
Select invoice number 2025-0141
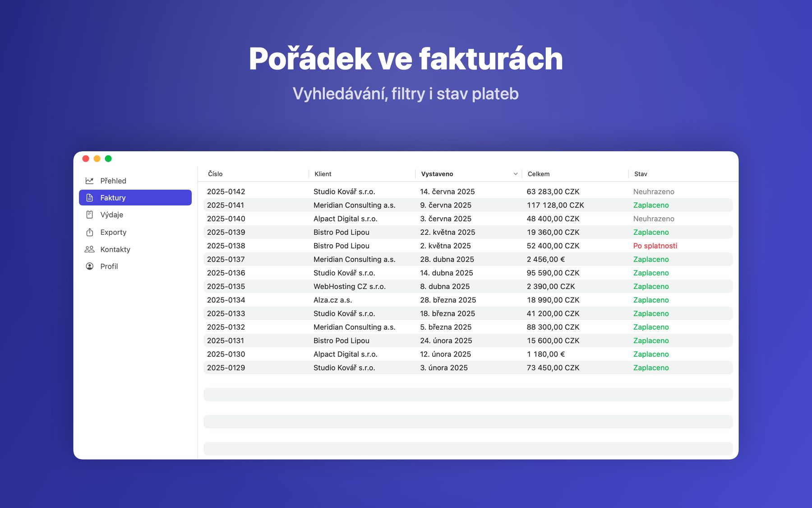[226, 205]
